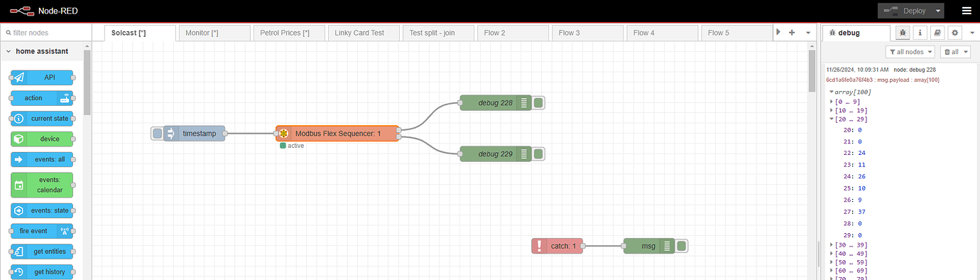980x280 pixels.
Task: Open the all nodes filter dropdown
Action: click(x=910, y=52)
